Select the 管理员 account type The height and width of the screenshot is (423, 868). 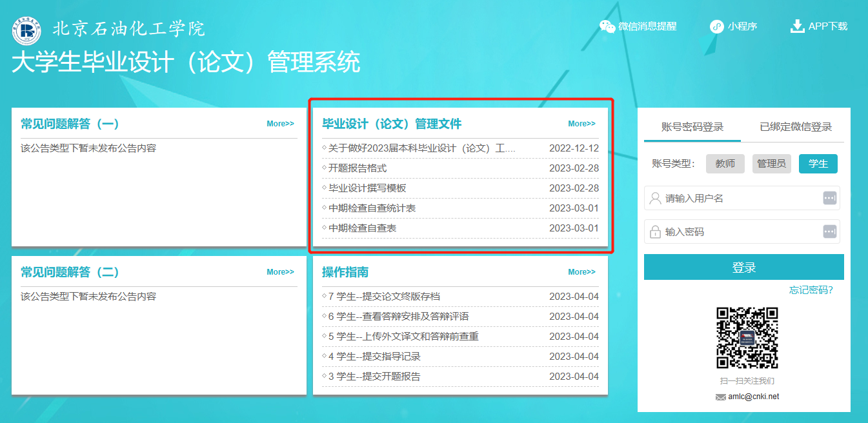pyautogui.click(x=771, y=164)
